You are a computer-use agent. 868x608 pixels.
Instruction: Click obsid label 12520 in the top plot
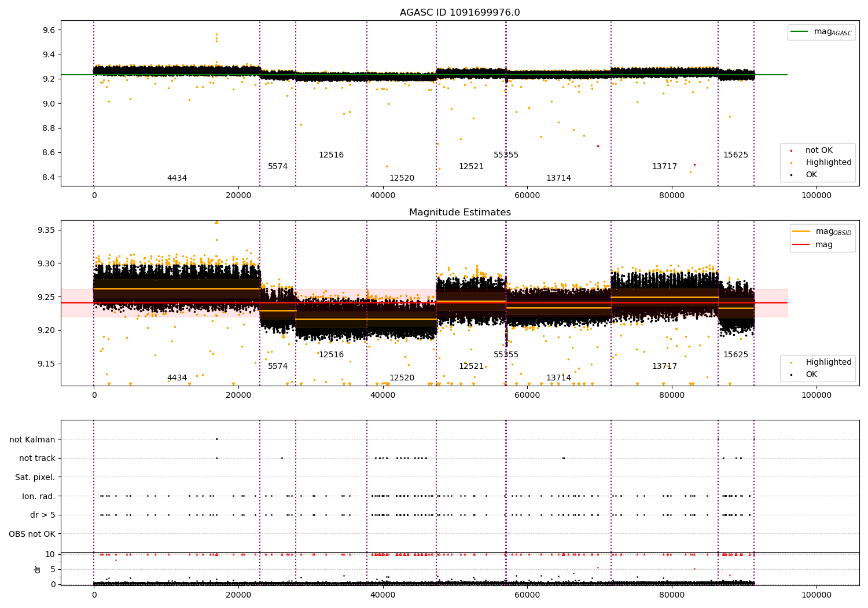click(402, 178)
